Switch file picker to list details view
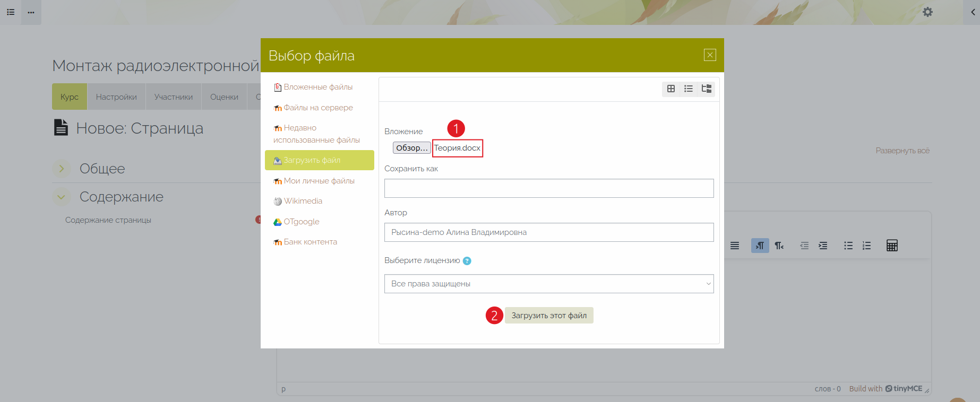 click(x=689, y=89)
